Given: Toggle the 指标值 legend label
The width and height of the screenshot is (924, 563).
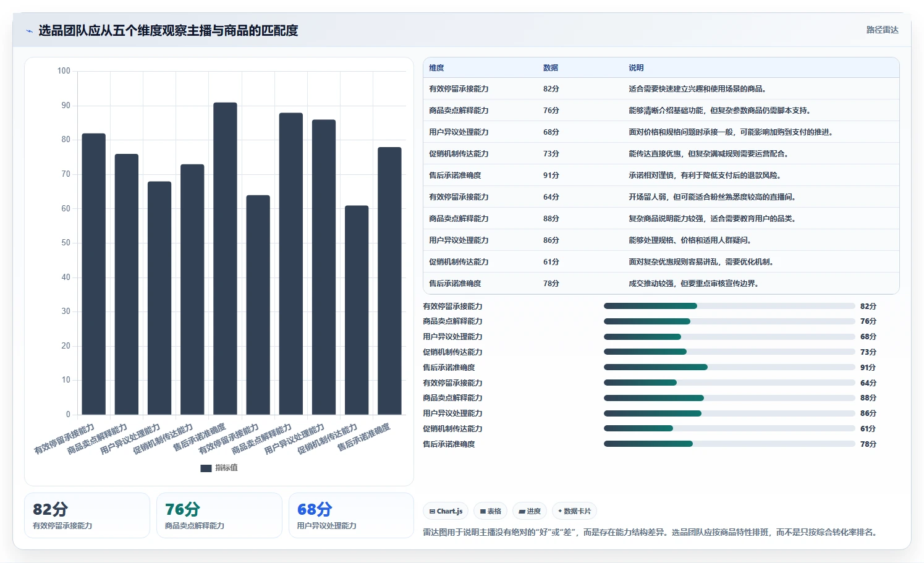Looking at the screenshot, I should click(226, 468).
